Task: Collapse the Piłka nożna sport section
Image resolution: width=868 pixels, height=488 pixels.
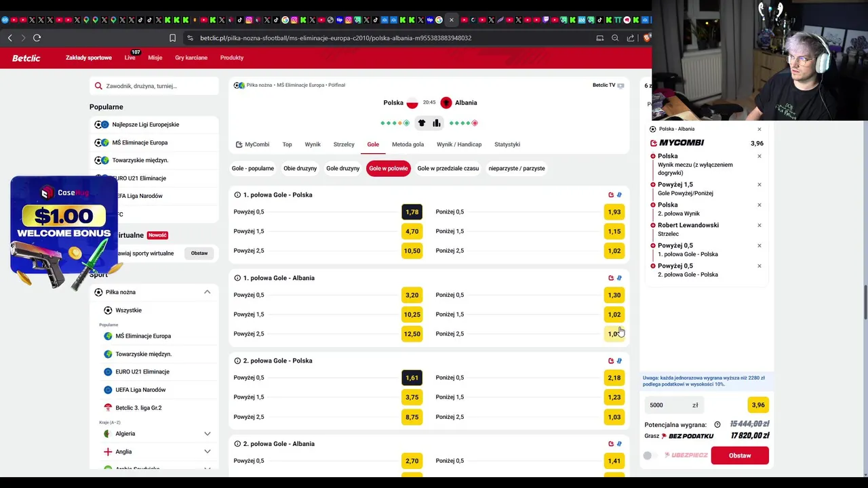Action: pyautogui.click(x=208, y=292)
